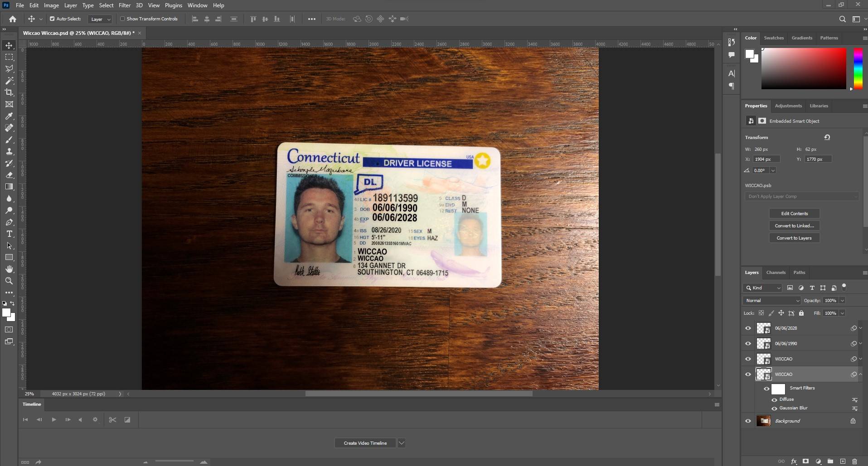This screenshot has width=868, height=466.
Task: Open the Search icon at top right
Action: coord(842,19)
